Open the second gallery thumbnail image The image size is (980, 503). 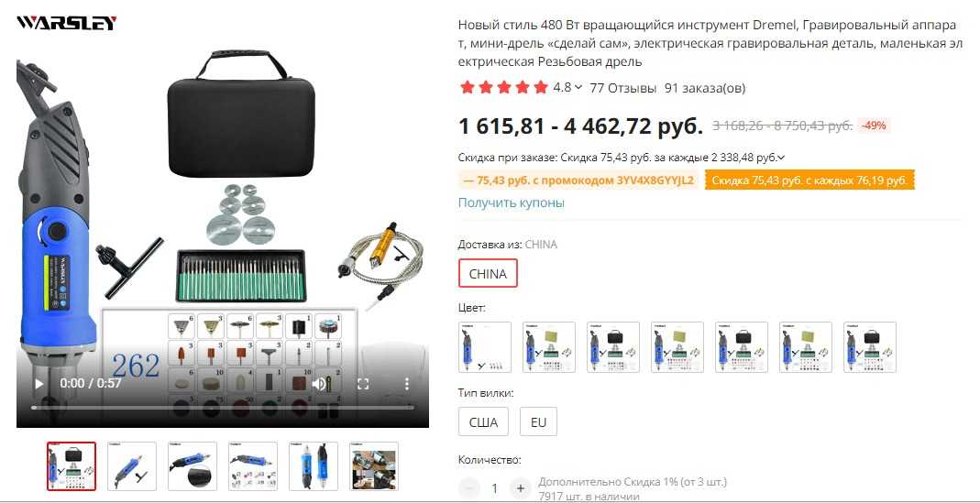point(132,466)
